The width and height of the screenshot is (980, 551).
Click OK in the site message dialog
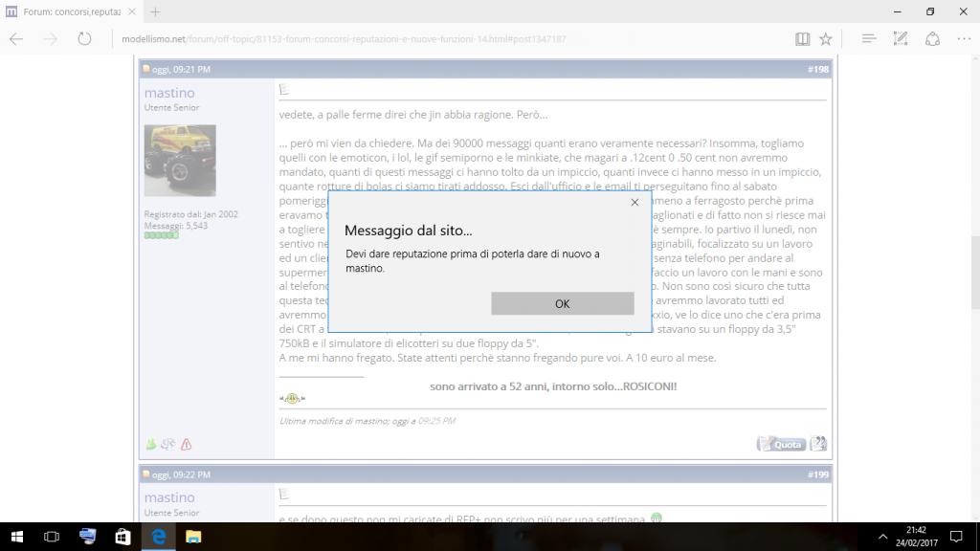[562, 303]
